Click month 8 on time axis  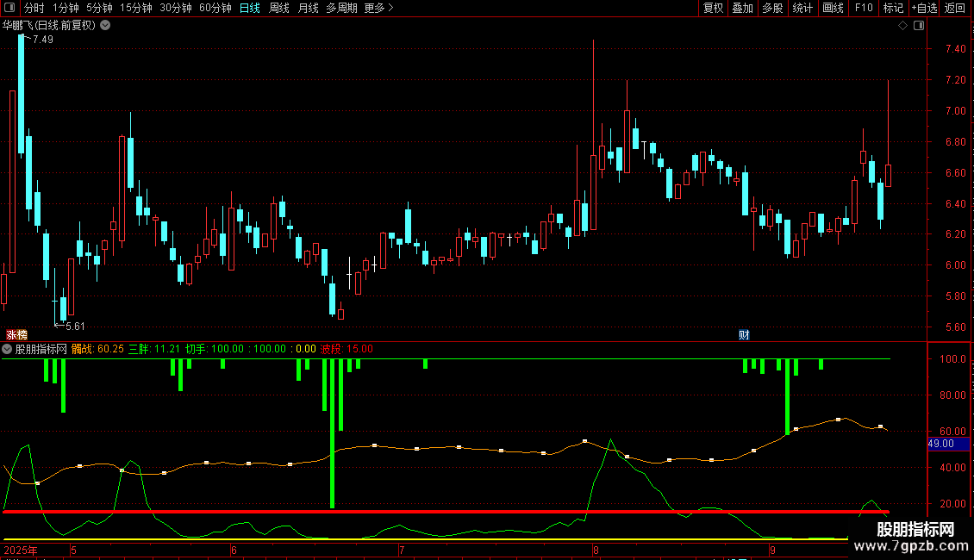[596, 550]
